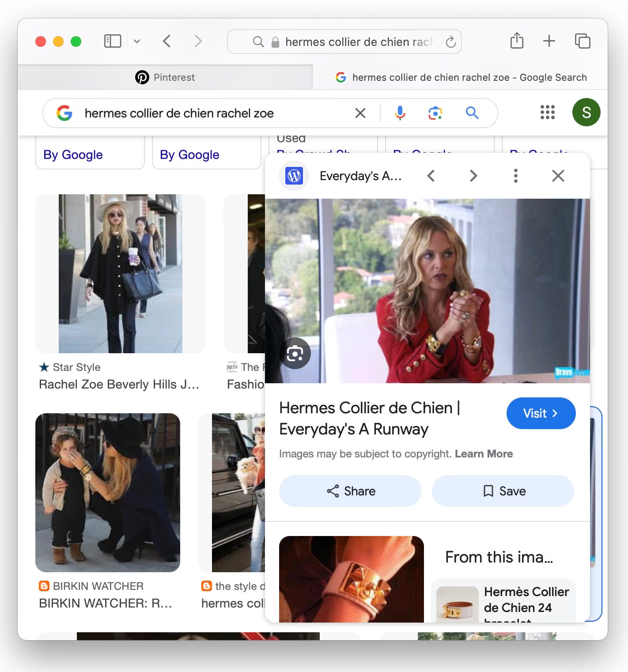628x672 pixels.
Task: Open more options three-dot menu
Action: [515, 176]
